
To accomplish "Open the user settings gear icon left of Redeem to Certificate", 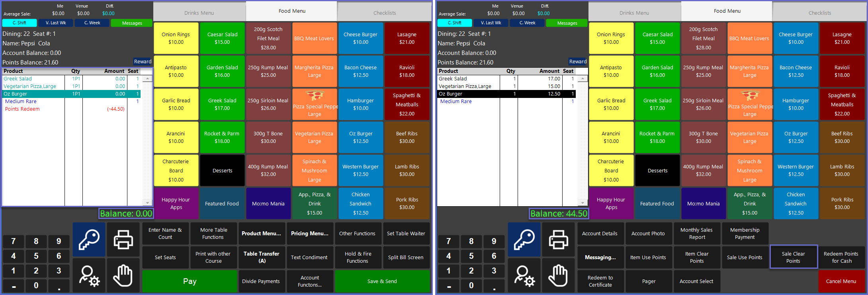I will pyautogui.click(x=524, y=275).
